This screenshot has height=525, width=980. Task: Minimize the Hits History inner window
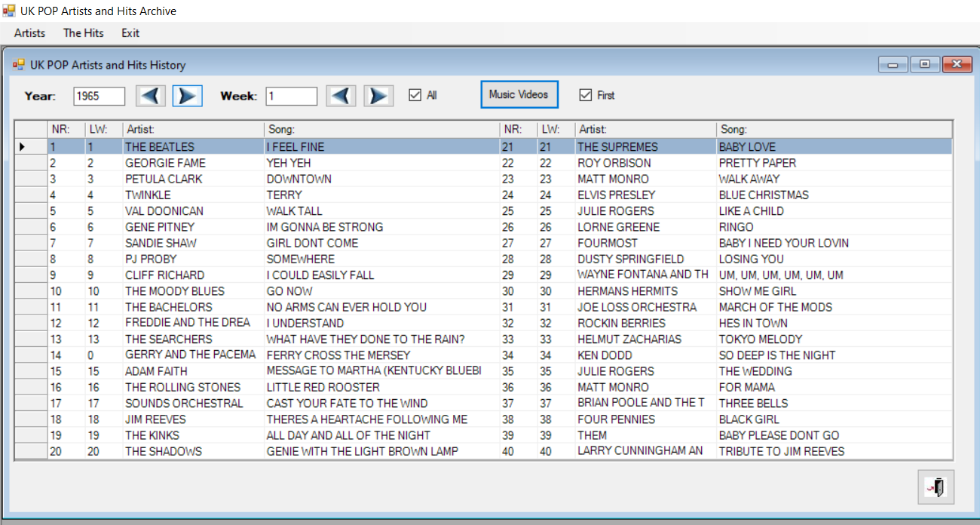click(x=893, y=65)
